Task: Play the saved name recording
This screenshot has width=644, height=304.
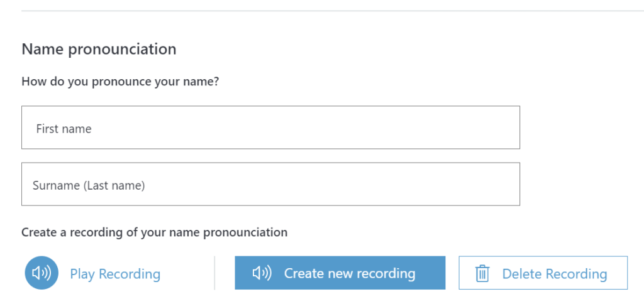Action: pyautogui.click(x=92, y=273)
